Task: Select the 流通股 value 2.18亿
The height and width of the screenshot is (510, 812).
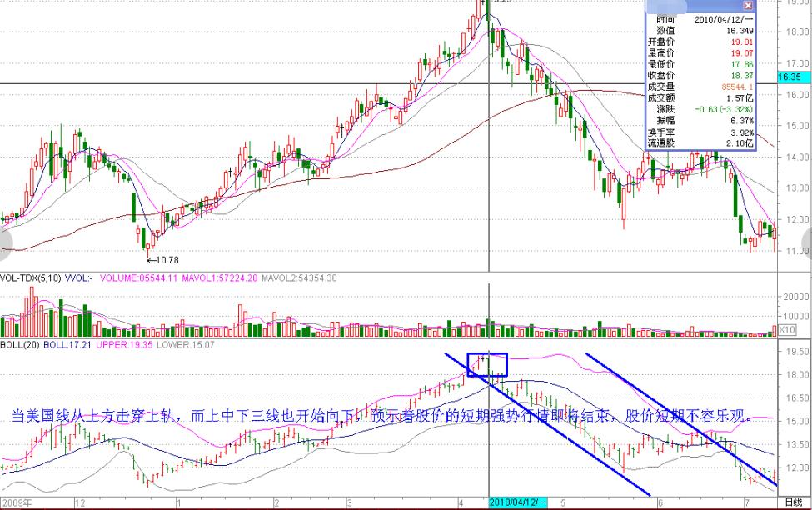Action: pos(740,143)
